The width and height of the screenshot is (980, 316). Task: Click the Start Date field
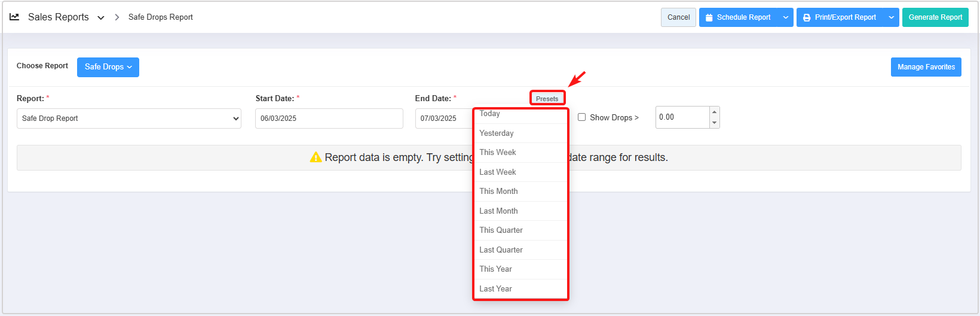coord(329,118)
